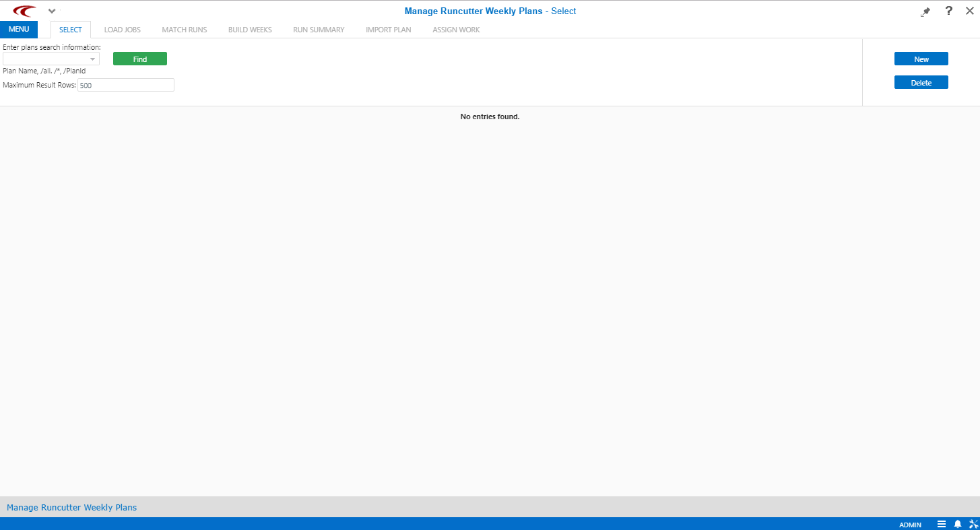The image size is (980, 530).
Task: Click the red application logo icon
Action: click(x=24, y=11)
